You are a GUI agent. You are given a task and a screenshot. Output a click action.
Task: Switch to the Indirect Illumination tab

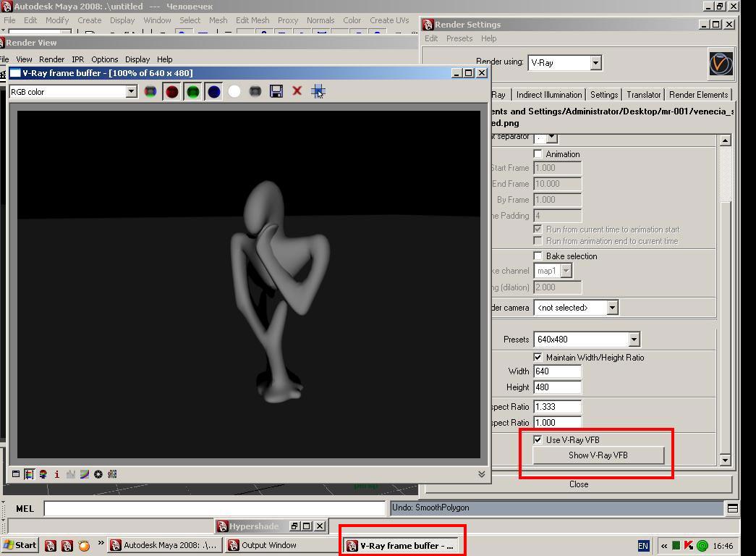[549, 95]
